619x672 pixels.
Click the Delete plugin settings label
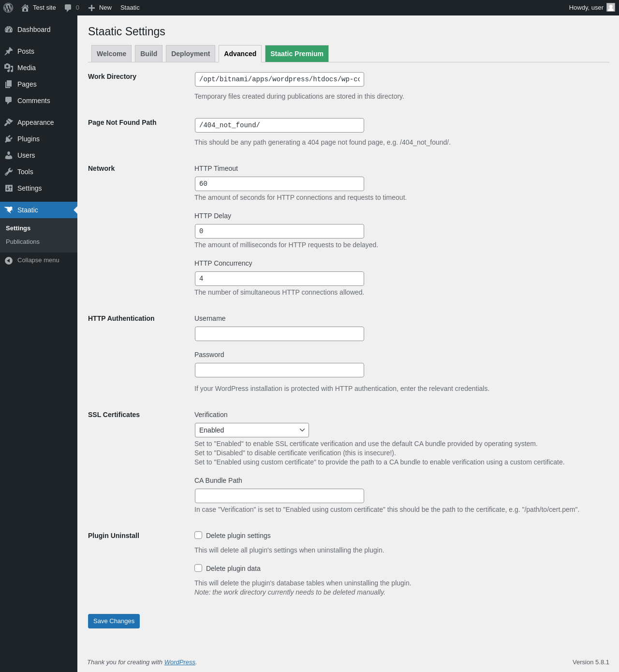tap(238, 536)
